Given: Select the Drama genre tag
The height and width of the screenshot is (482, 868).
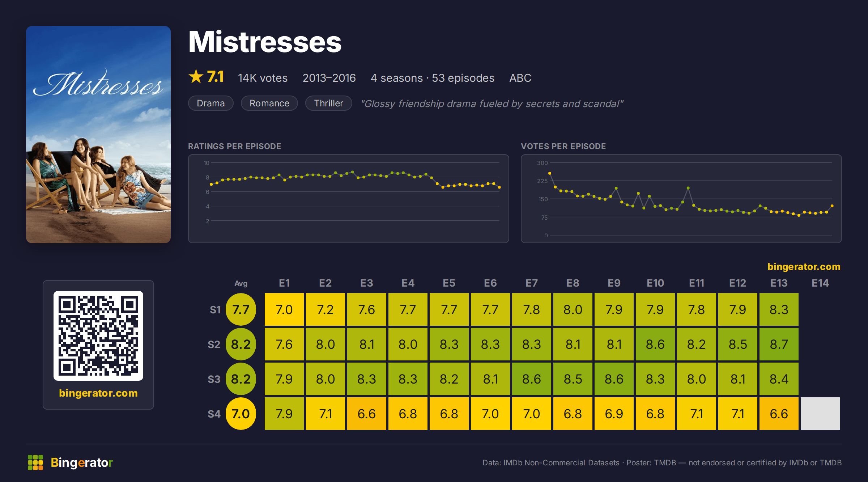Looking at the screenshot, I should click(x=211, y=103).
